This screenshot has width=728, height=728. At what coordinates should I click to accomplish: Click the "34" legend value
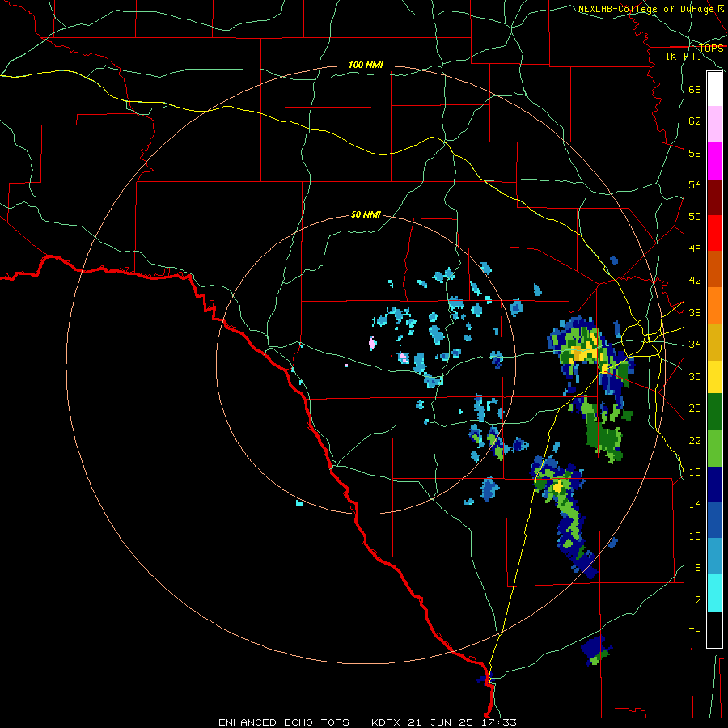coord(695,345)
